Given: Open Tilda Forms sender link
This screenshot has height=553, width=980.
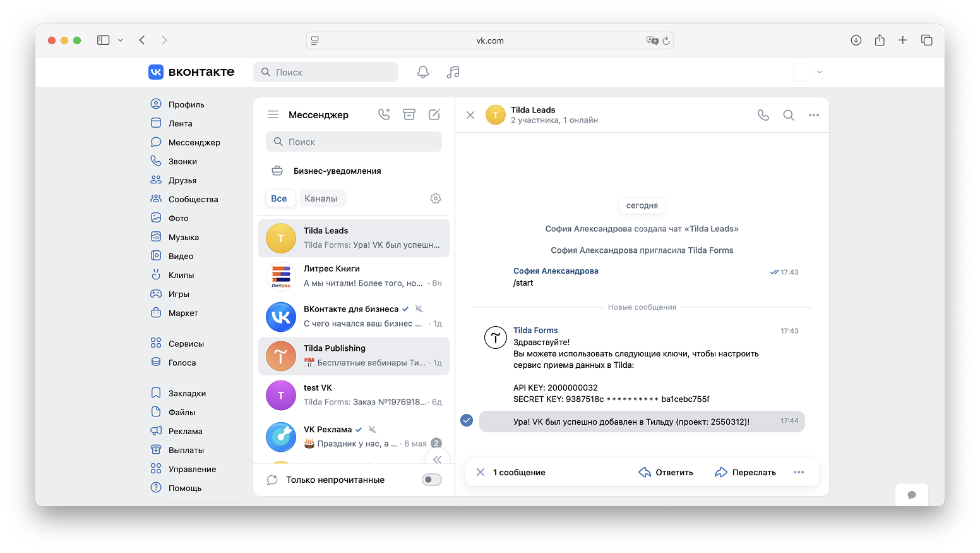Looking at the screenshot, I should point(535,331).
